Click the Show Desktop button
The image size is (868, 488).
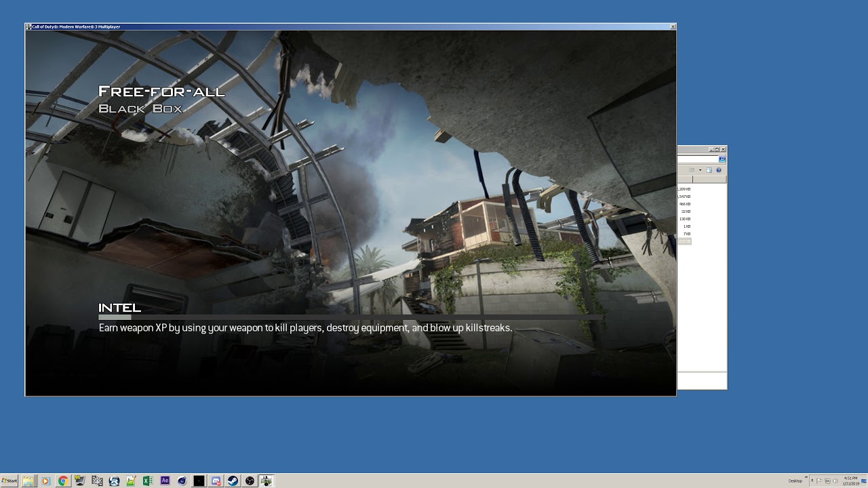click(x=864, y=481)
